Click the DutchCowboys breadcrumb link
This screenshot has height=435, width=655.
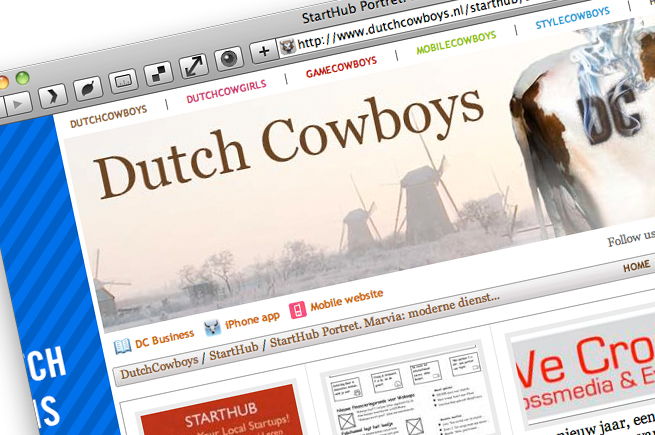(159, 367)
